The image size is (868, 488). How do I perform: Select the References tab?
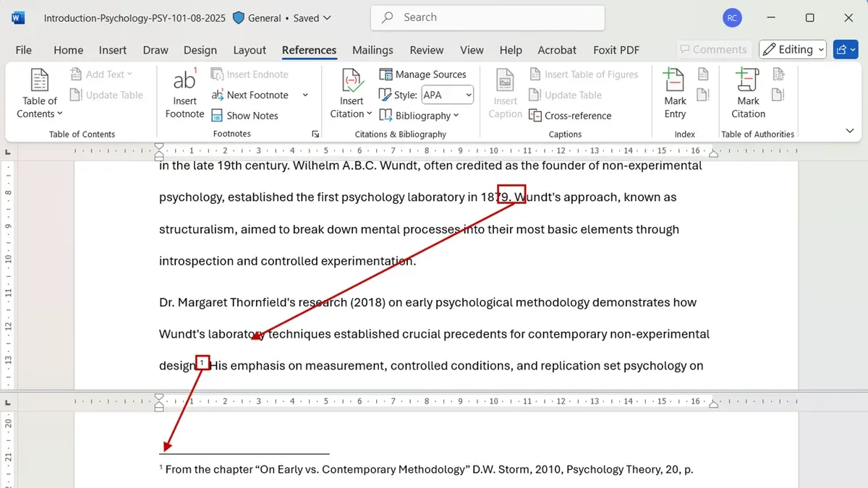tap(309, 50)
